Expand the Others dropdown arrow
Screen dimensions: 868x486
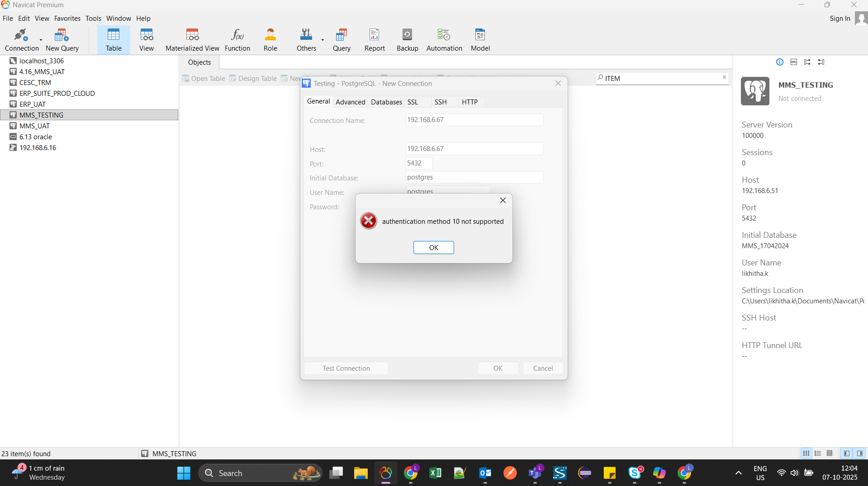[323, 40]
